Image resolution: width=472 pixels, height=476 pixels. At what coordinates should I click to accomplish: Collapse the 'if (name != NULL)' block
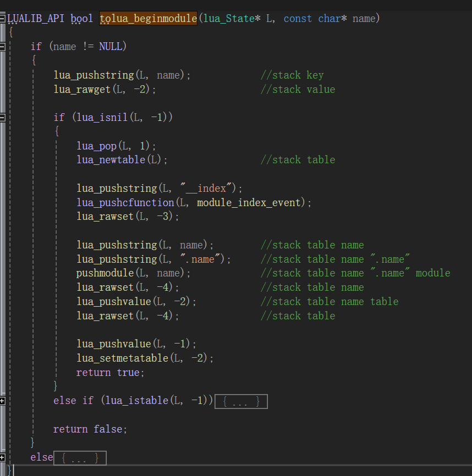pyautogui.click(x=2, y=47)
